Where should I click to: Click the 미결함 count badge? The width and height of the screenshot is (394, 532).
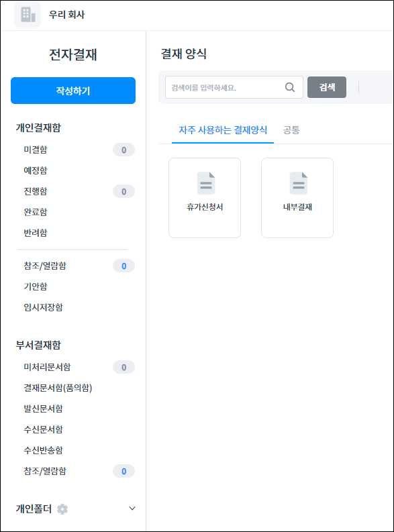pyautogui.click(x=124, y=150)
